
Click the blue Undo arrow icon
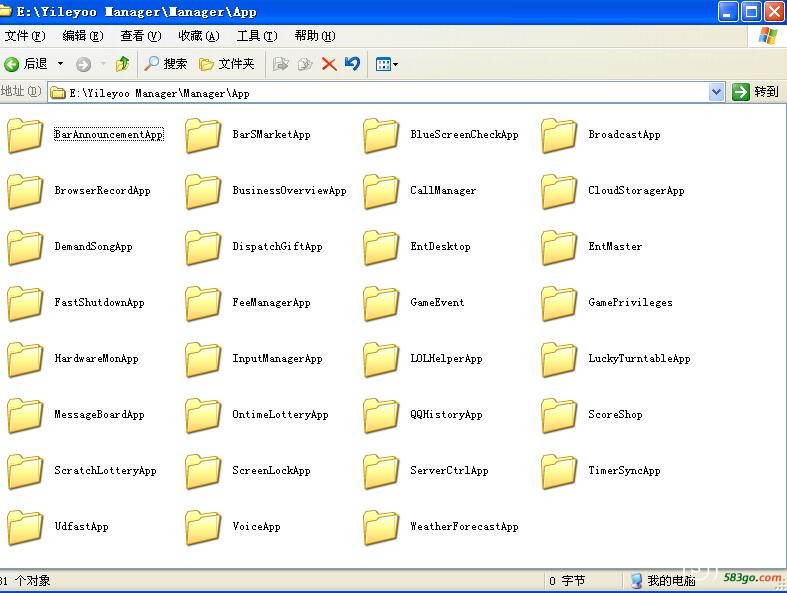352,64
